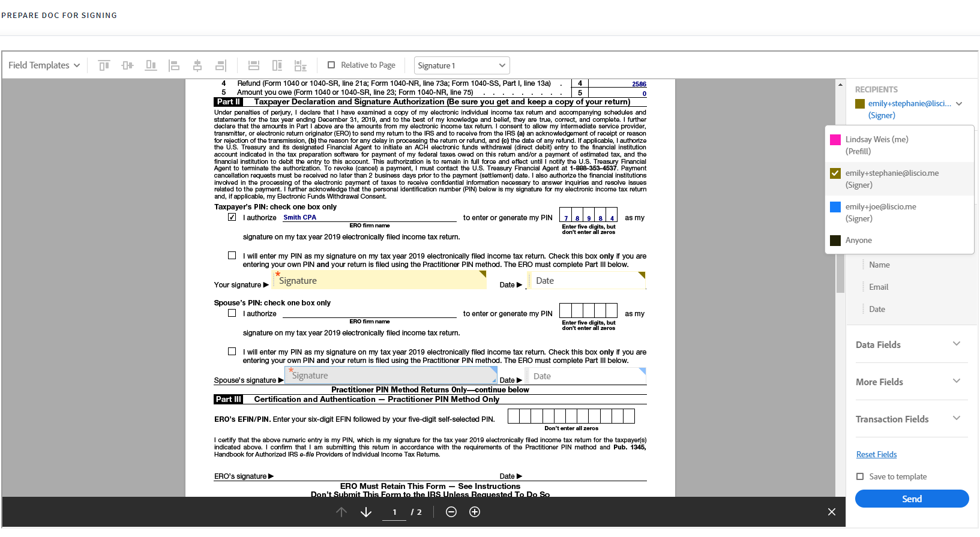Click the Align Center horizontally icon

197,65
